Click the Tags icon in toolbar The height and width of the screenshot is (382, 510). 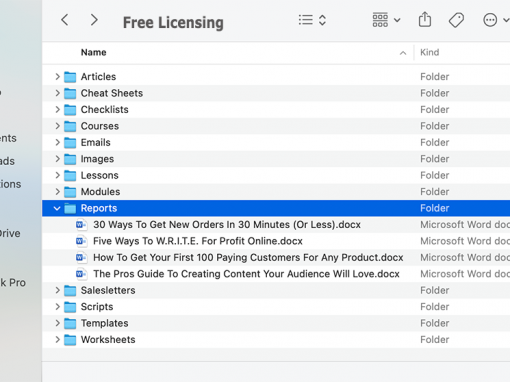pos(456,20)
